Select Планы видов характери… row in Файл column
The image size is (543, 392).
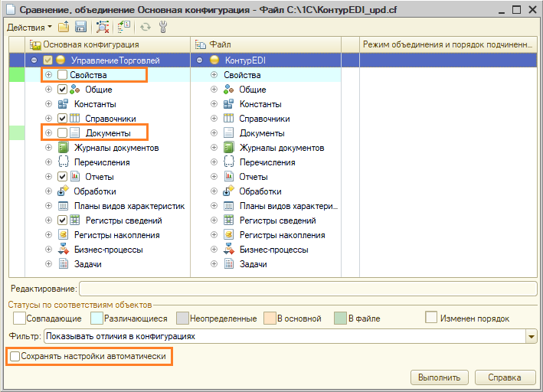[x=266, y=206]
